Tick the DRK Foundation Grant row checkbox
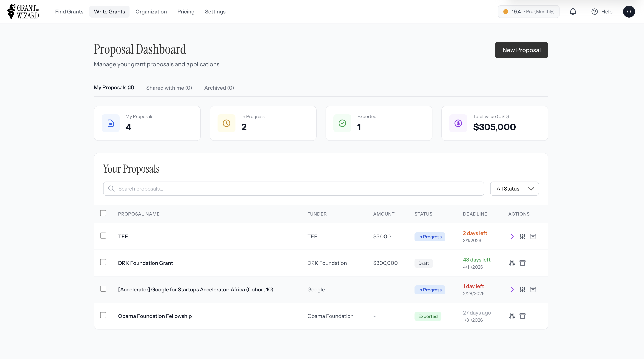The image size is (644, 359). click(103, 262)
